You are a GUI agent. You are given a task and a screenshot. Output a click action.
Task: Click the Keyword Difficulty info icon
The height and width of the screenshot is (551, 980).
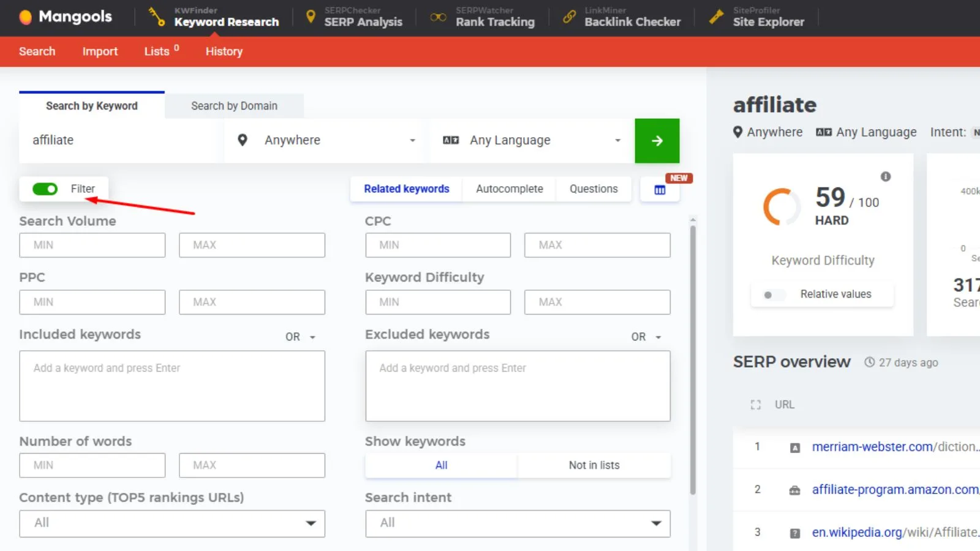(x=886, y=177)
